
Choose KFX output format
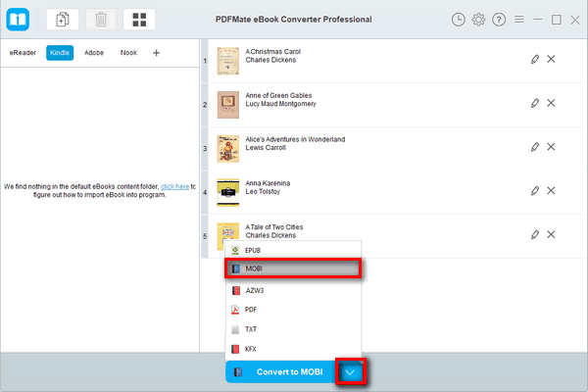click(x=293, y=349)
